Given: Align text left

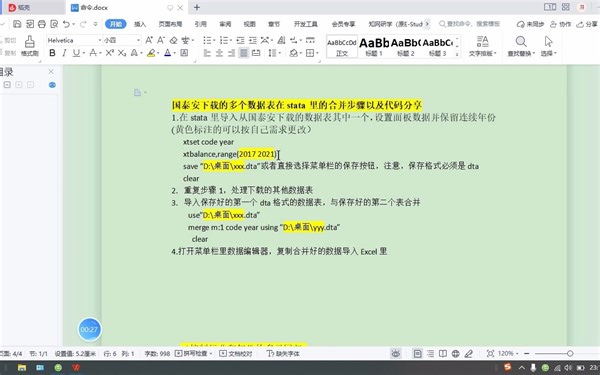Looking at the screenshot, I should pyautogui.click(x=207, y=53).
